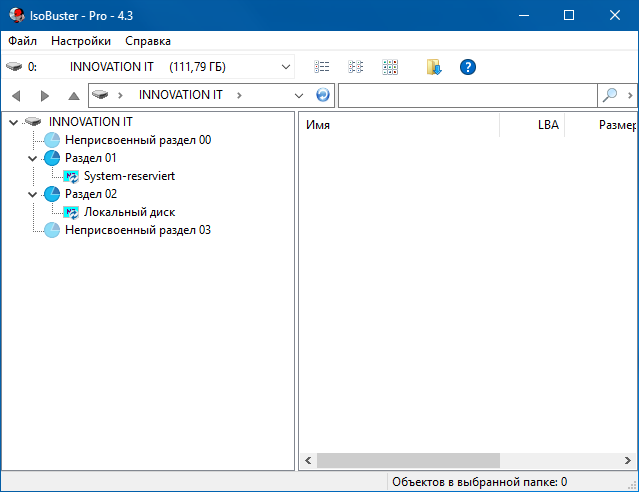Click the drive icon next to INNOVATION IT tree root
Image resolution: width=639 pixels, height=492 pixels.
[33, 121]
